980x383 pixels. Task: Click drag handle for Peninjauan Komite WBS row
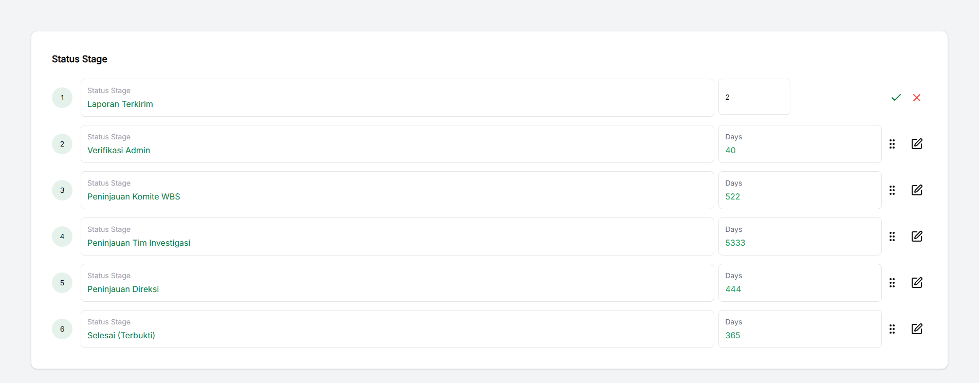point(892,190)
